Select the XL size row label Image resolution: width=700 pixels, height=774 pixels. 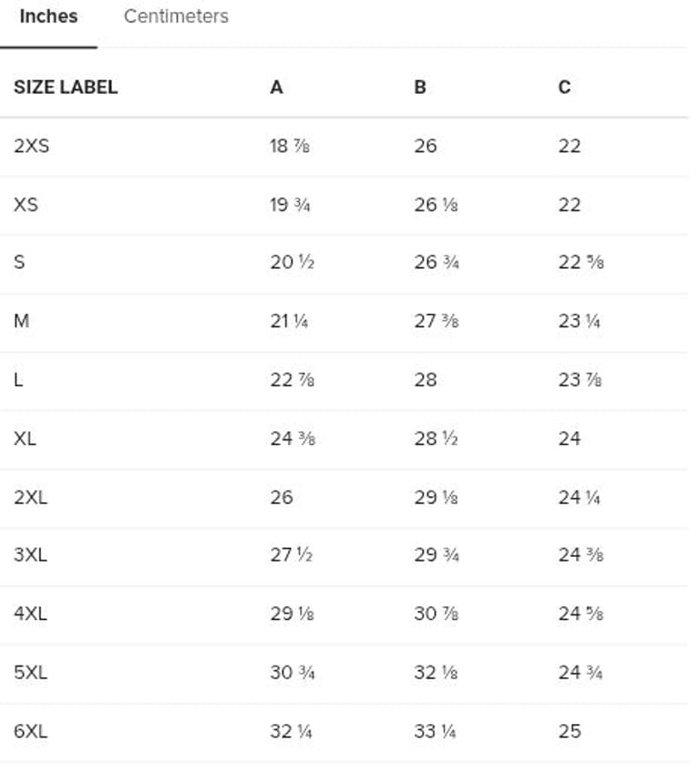[25, 439]
